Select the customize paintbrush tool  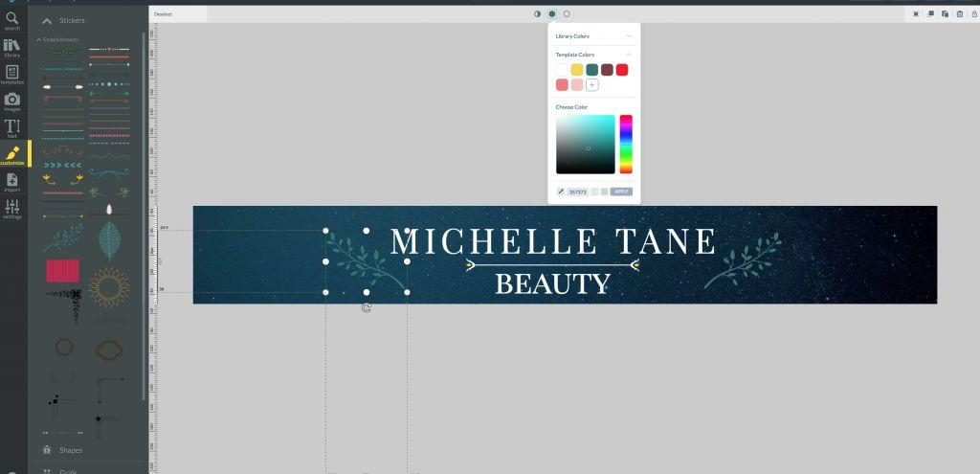[x=12, y=155]
